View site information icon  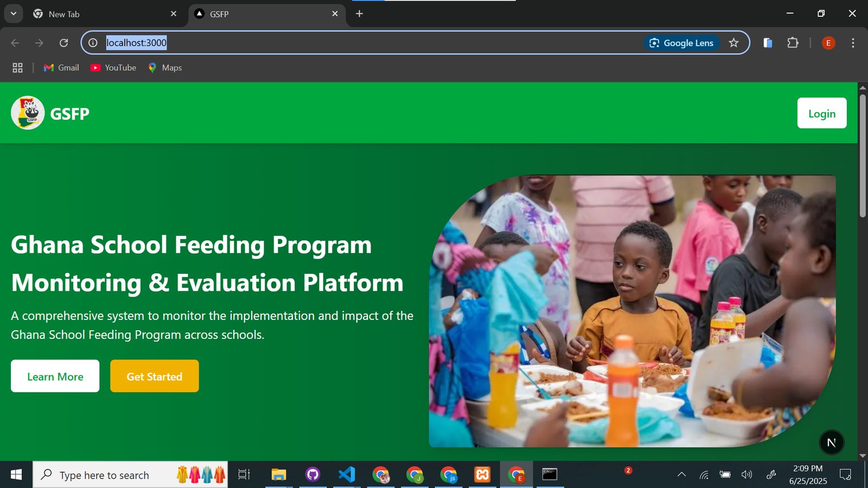[x=93, y=43]
